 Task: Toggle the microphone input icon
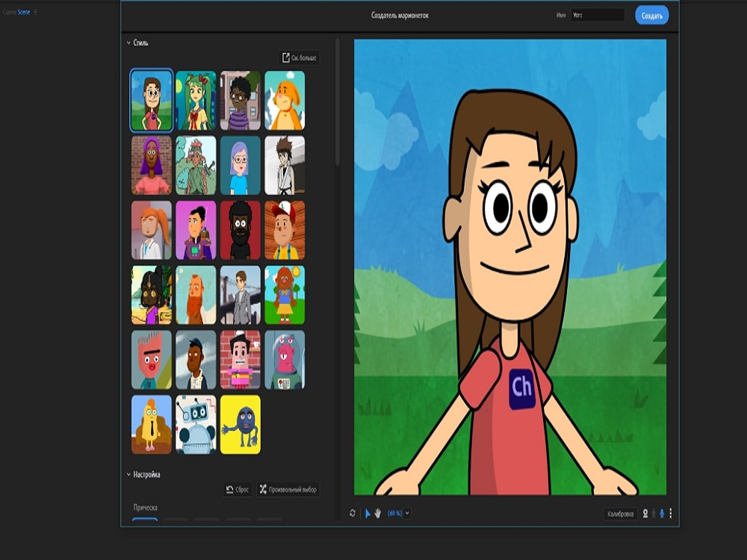click(x=662, y=514)
